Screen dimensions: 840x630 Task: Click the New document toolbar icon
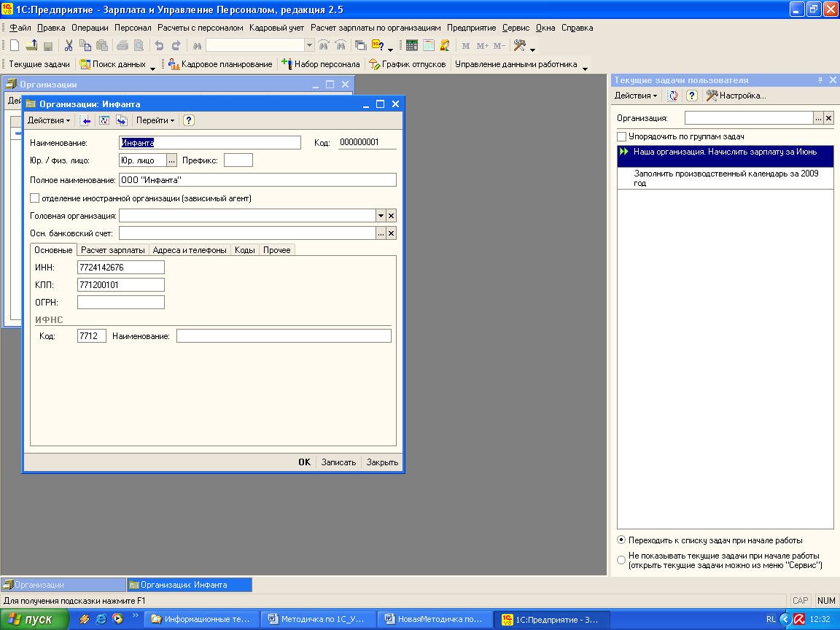[x=15, y=45]
